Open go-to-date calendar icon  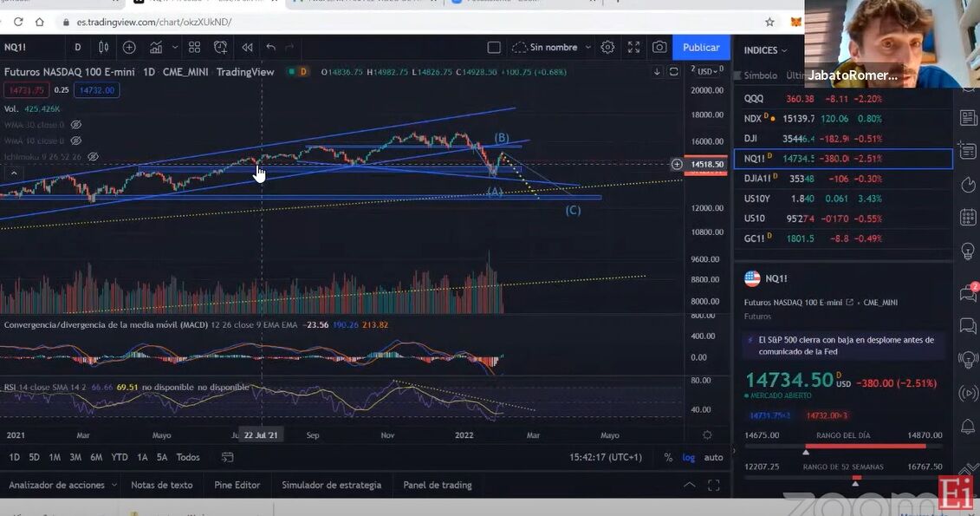click(228, 457)
